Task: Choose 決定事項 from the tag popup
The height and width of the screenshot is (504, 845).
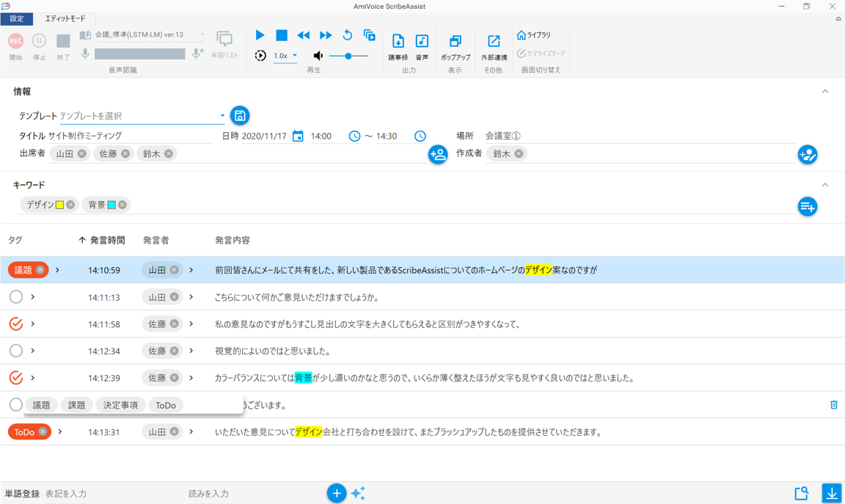Action: tap(120, 405)
